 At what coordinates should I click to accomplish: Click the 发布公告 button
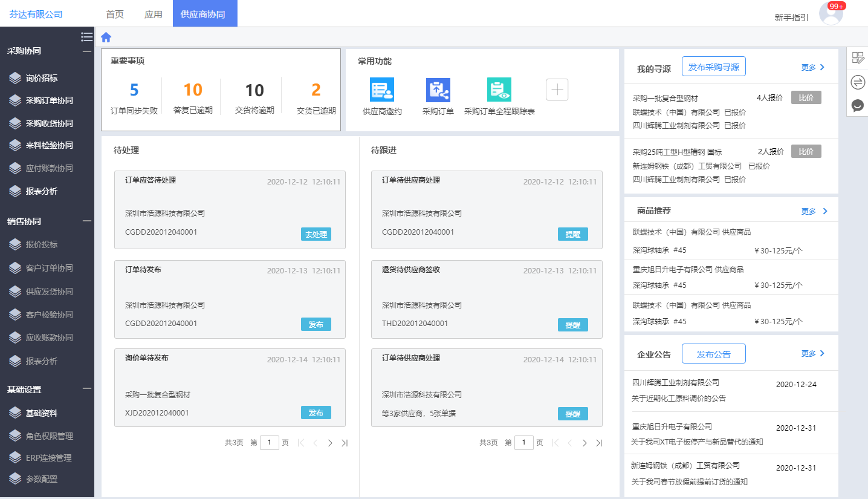click(714, 354)
